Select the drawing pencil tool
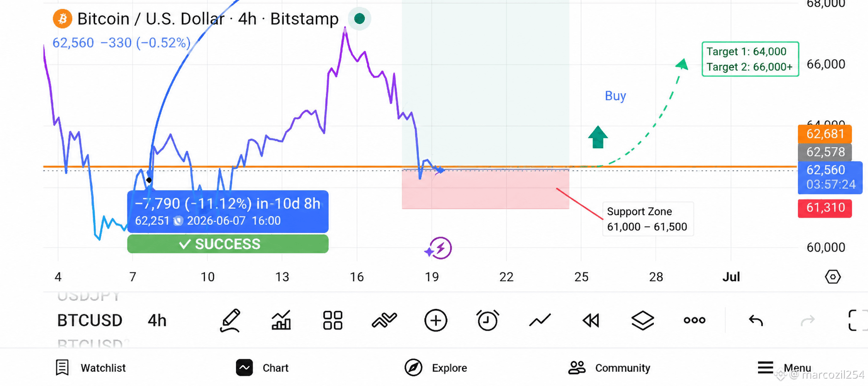The image size is (868, 386). coord(230,320)
